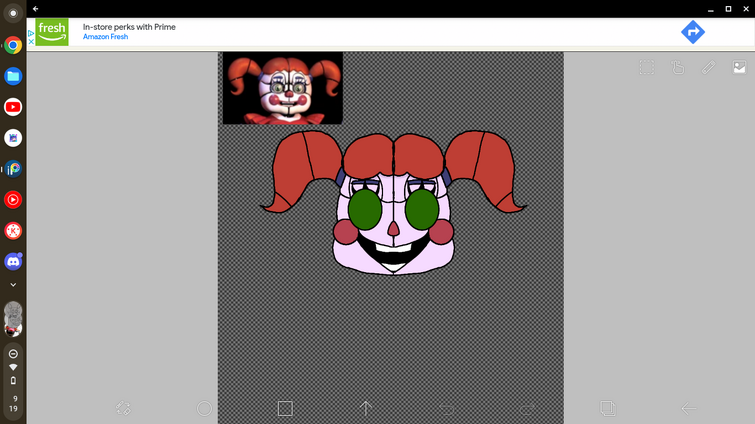Tap the circle tool icon

click(x=204, y=408)
